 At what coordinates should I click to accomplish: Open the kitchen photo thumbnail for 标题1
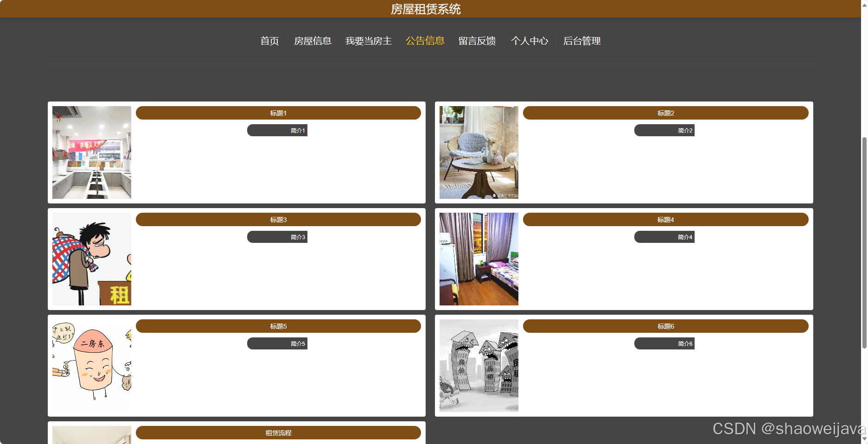(x=92, y=152)
